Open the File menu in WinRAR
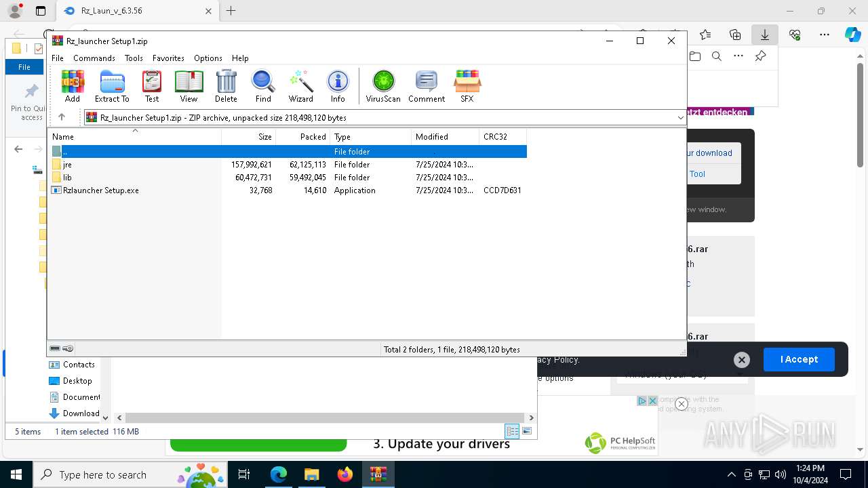Image resolution: width=868 pixels, height=488 pixels. (x=58, y=58)
